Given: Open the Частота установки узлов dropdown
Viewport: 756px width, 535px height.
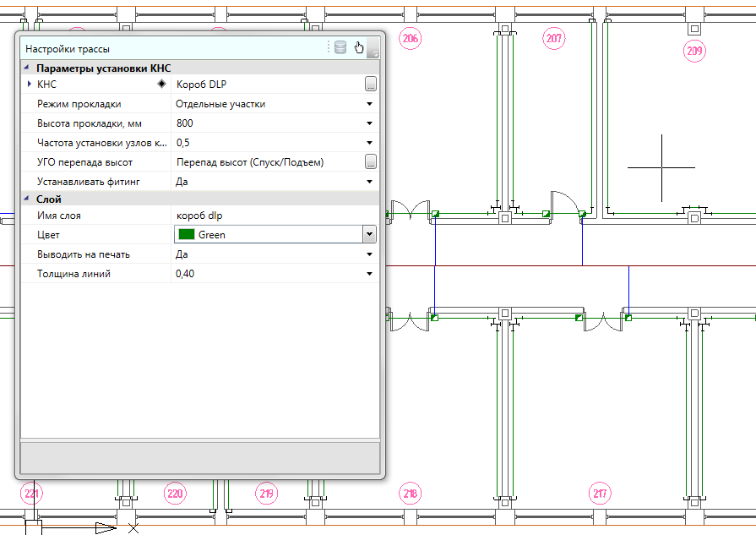Looking at the screenshot, I should pos(369,142).
